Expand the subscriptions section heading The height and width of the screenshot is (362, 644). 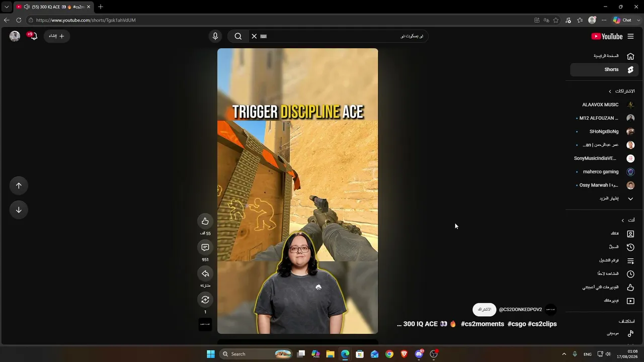[x=622, y=91]
